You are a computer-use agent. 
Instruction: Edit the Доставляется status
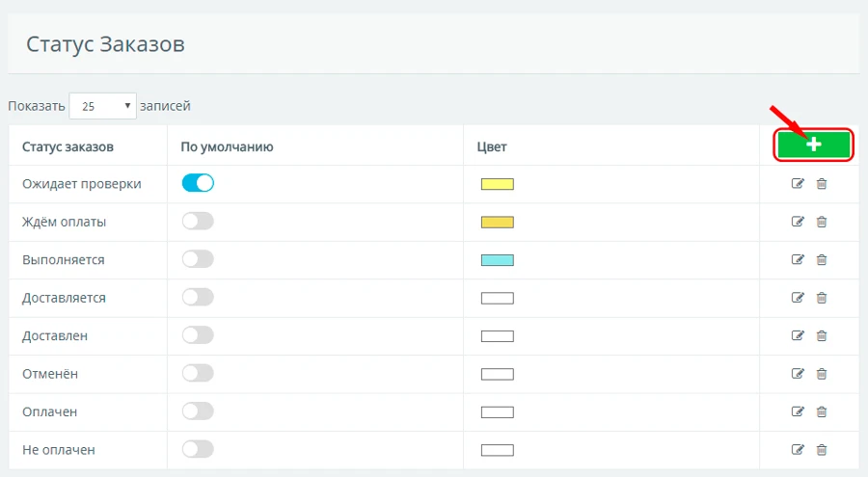798,298
